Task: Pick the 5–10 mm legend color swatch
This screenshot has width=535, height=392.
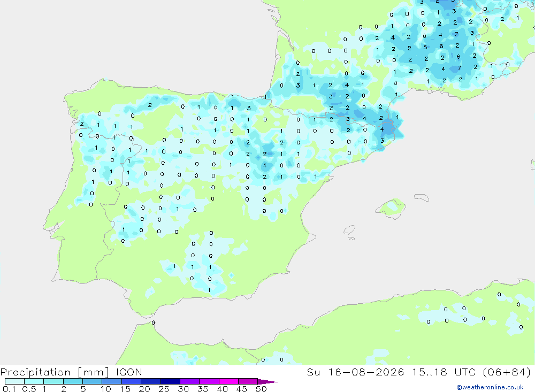Action: coord(93,381)
